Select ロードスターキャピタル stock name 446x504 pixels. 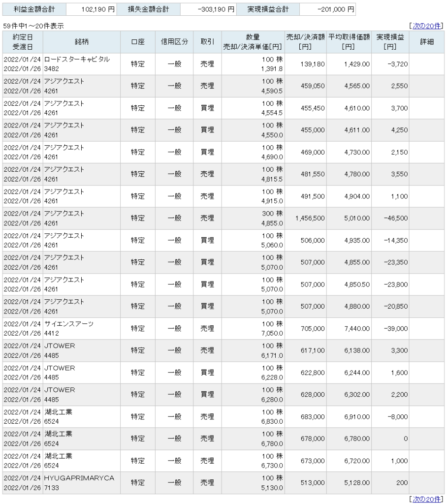tap(77, 59)
